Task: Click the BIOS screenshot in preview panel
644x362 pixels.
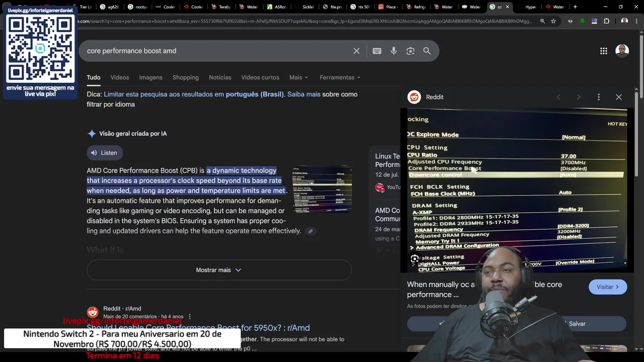Action: pyautogui.click(x=517, y=190)
